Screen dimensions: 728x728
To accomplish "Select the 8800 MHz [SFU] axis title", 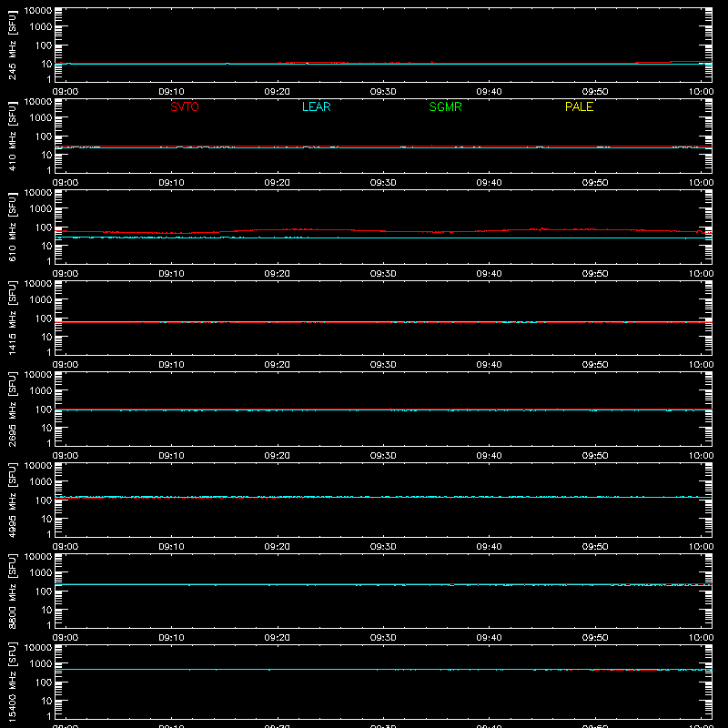I will point(12,591).
